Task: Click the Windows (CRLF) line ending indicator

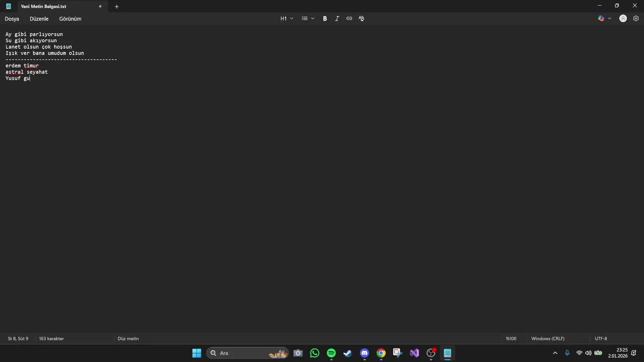Action: pos(548,339)
